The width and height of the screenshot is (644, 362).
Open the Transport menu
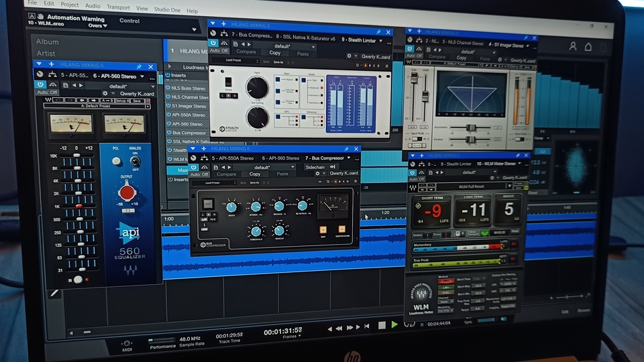118,7
